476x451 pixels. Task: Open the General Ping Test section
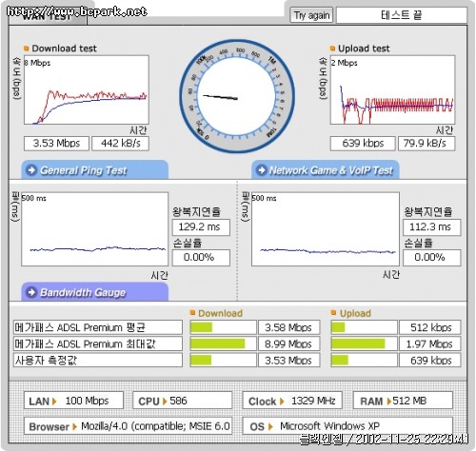[94, 170]
